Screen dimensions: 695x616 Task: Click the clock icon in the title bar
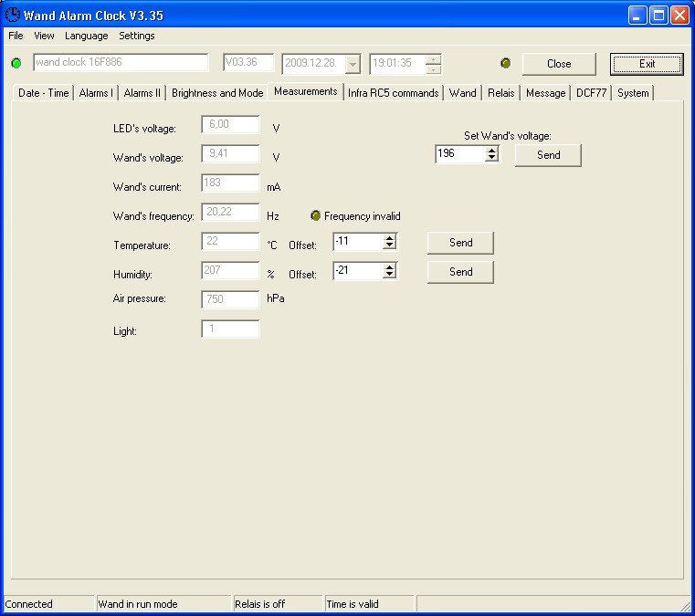click(x=13, y=15)
